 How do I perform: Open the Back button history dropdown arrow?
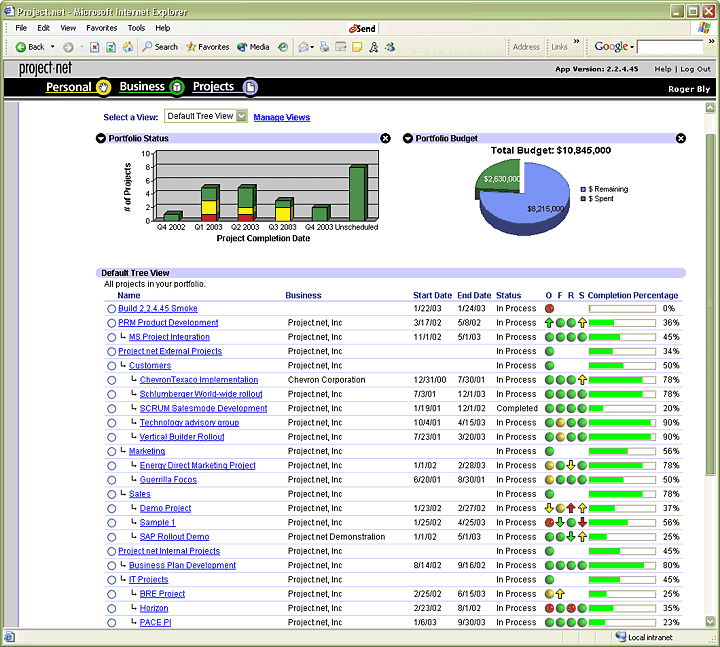click(x=52, y=47)
